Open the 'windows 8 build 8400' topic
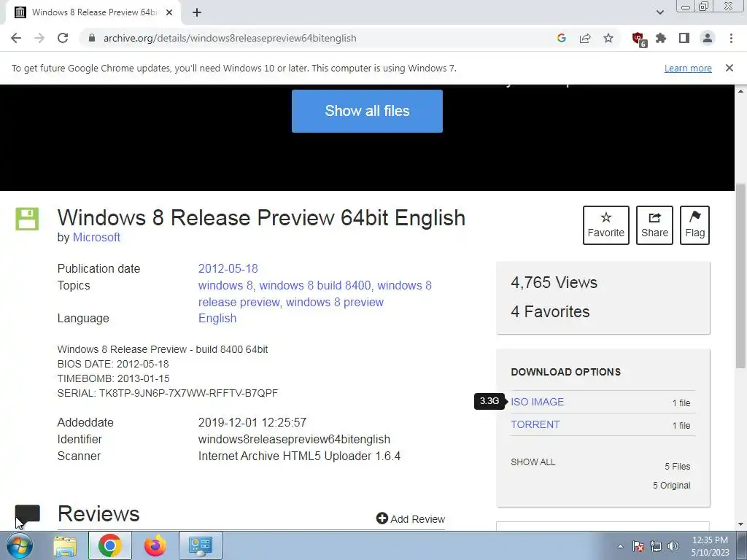 (315, 285)
